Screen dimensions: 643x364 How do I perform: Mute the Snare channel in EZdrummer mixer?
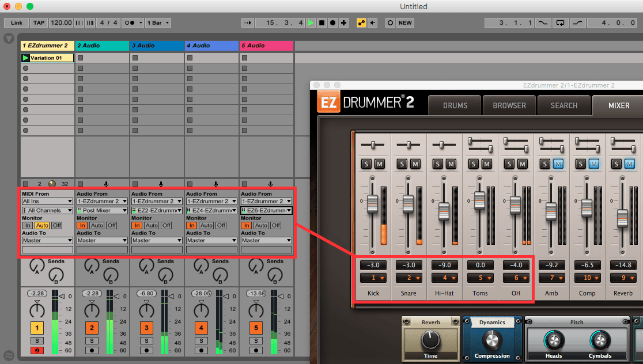click(x=415, y=164)
